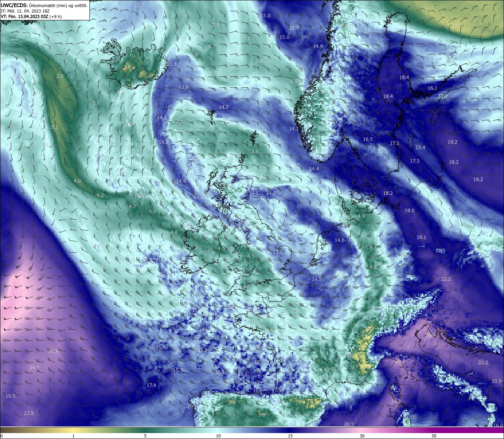
Task: Select the 21.2 value near the Adriatic
Action: [x=483, y=362]
